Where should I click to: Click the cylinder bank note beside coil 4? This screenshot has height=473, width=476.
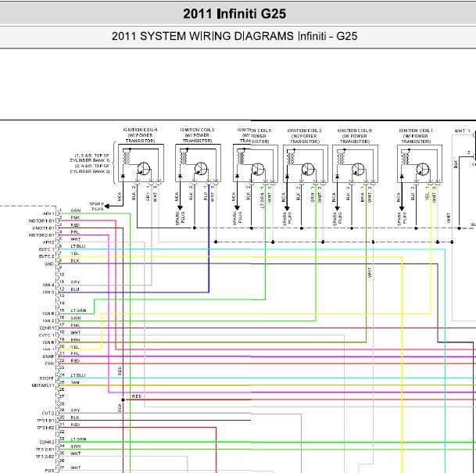point(90,163)
